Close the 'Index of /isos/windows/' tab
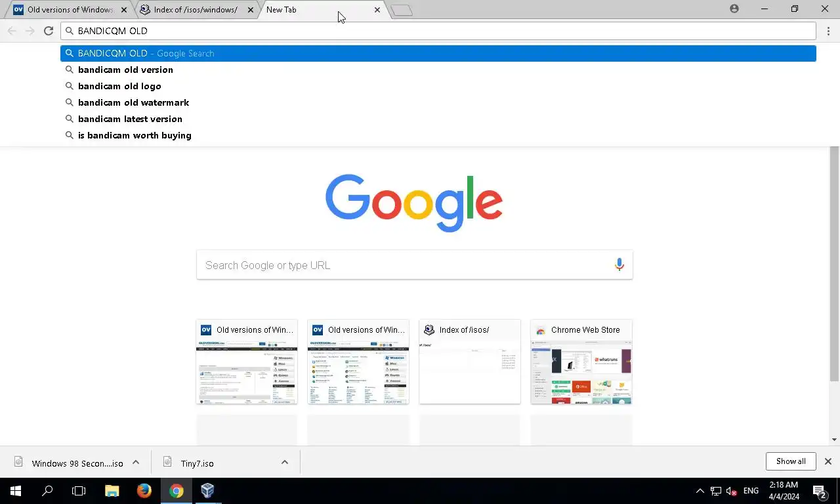840x504 pixels. coord(250,10)
